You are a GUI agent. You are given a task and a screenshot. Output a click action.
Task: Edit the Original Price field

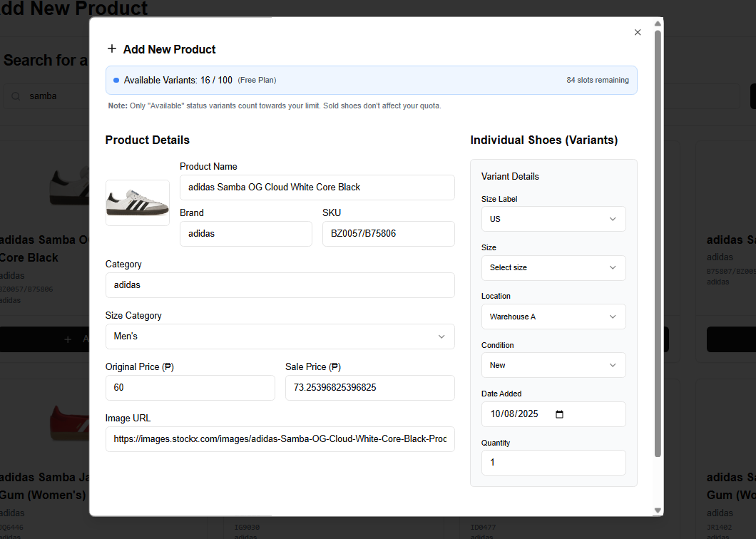pyautogui.click(x=190, y=388)
